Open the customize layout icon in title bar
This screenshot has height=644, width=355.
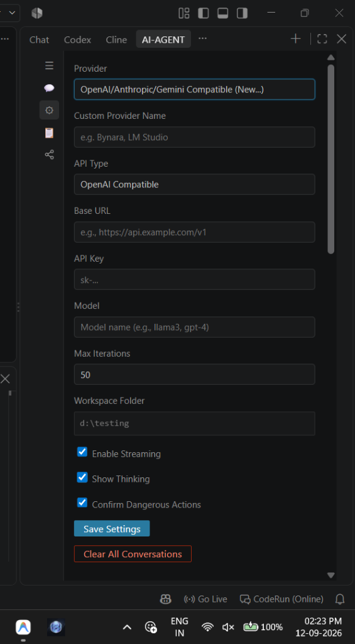pyautogui.click(x=184, y=13)
